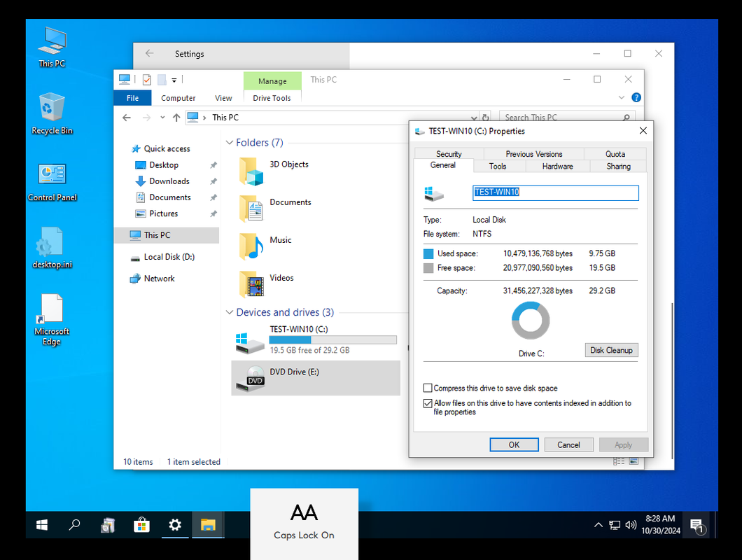Click the Manage contextual tab
Viewport: 742px width, 560px height.
[x=272, y=81]
